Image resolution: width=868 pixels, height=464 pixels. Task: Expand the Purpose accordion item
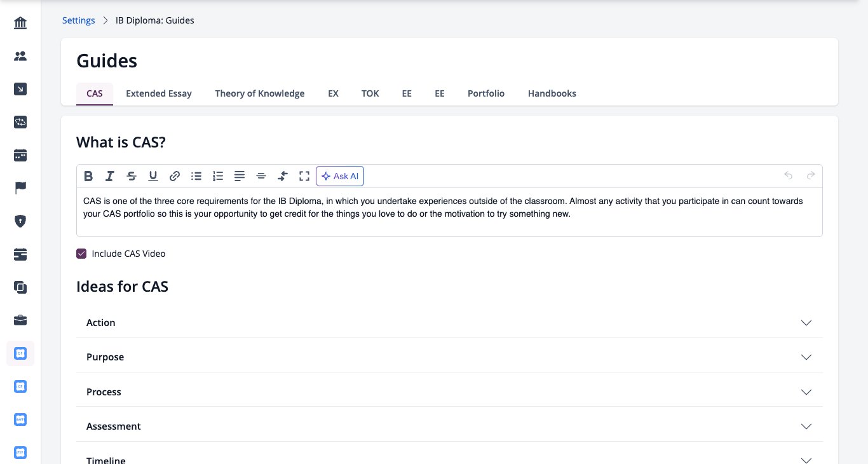coord(450,357)
